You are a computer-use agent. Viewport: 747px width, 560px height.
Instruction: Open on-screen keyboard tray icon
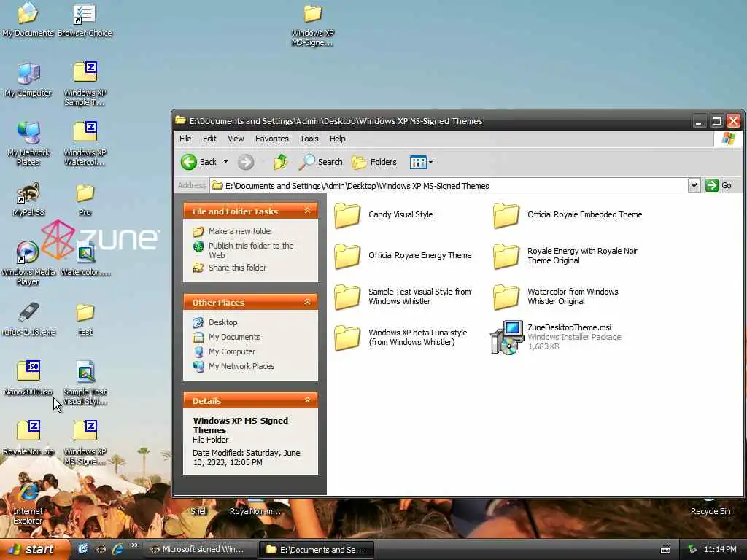point(665,550)
